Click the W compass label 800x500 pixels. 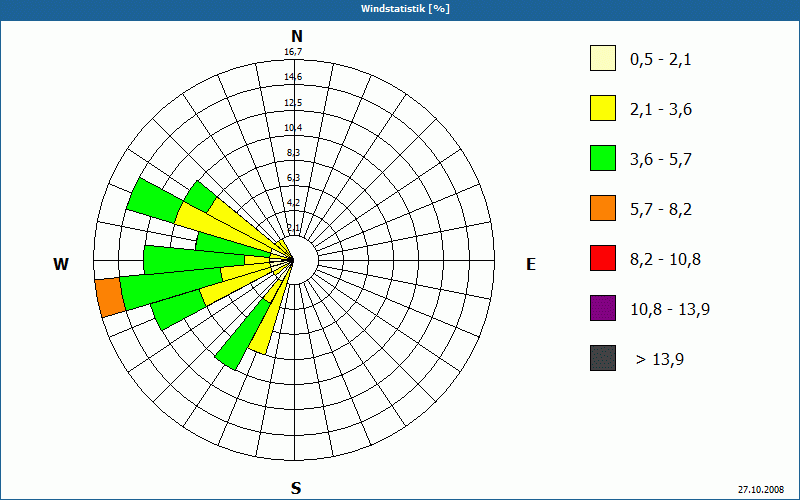pos(61,264)
